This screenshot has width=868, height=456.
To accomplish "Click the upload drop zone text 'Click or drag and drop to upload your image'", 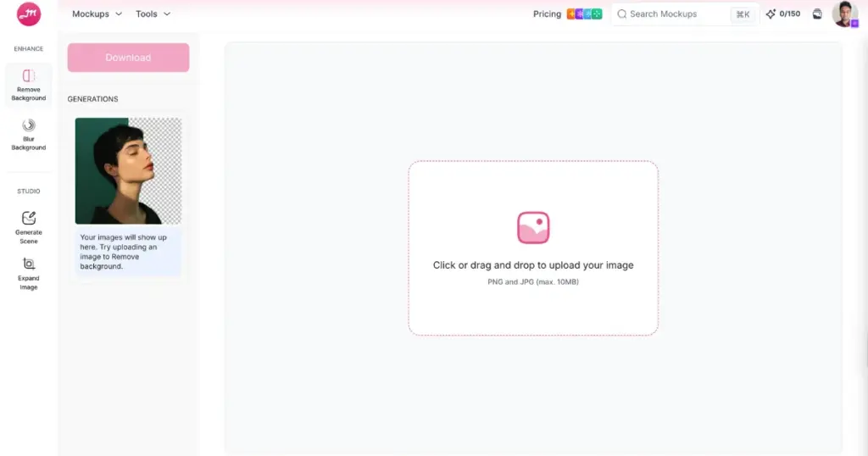I will tap(533, 265).
